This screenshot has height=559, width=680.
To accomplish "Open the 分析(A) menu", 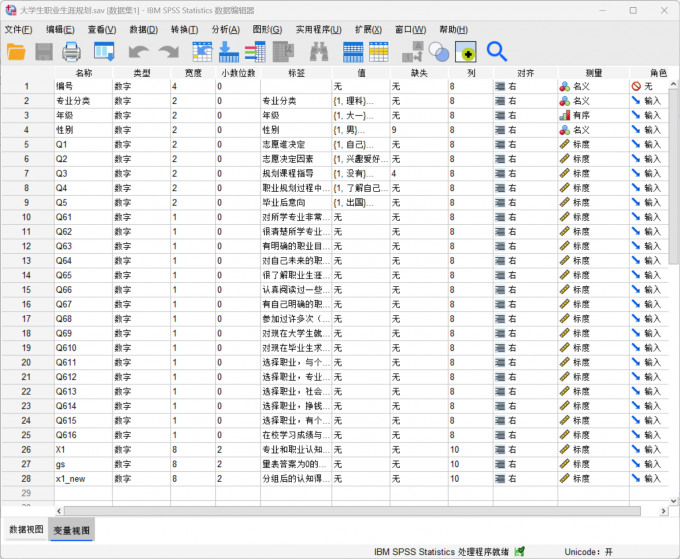I will pos(226,29).
